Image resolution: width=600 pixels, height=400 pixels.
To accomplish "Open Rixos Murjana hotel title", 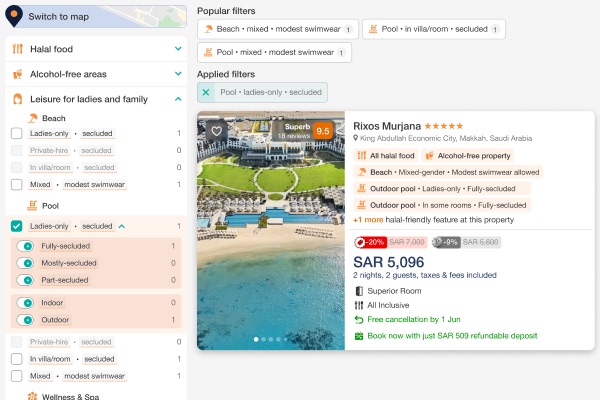I will pos(386,126).
